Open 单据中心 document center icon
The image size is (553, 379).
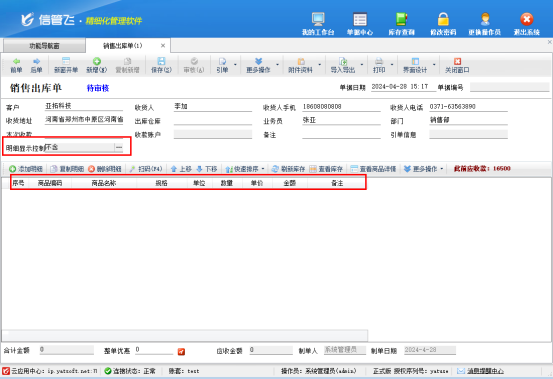point(360,19)
